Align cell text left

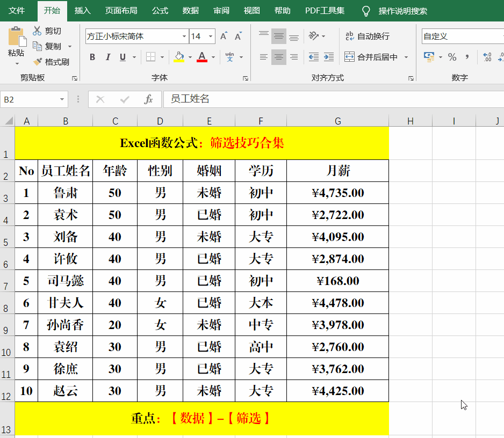pos(264,57)
